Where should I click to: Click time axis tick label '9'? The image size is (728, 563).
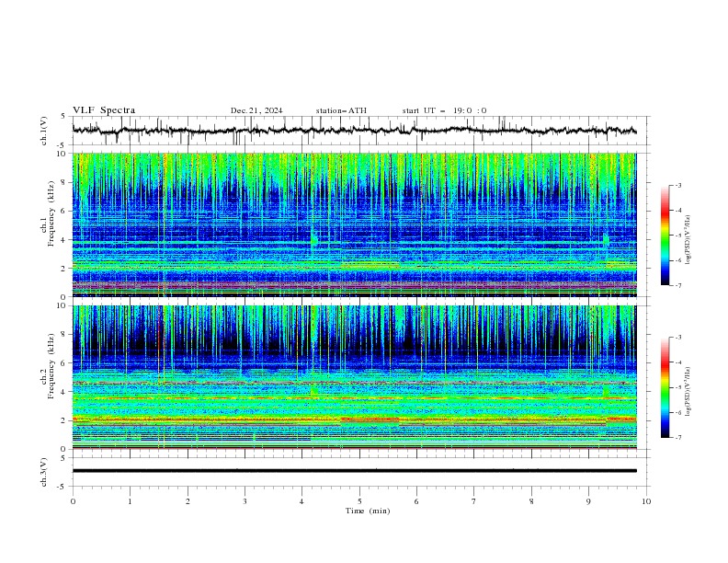[x=588, y=501]
